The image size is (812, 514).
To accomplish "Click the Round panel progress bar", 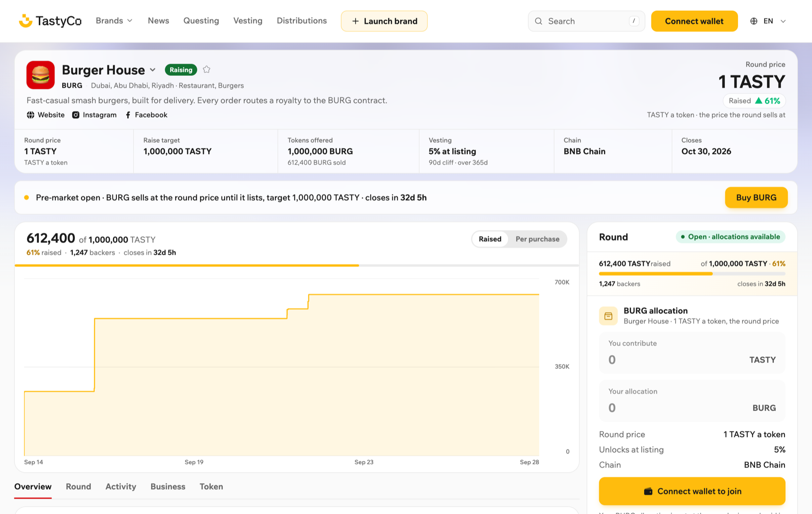I will (x=692, y=274).
